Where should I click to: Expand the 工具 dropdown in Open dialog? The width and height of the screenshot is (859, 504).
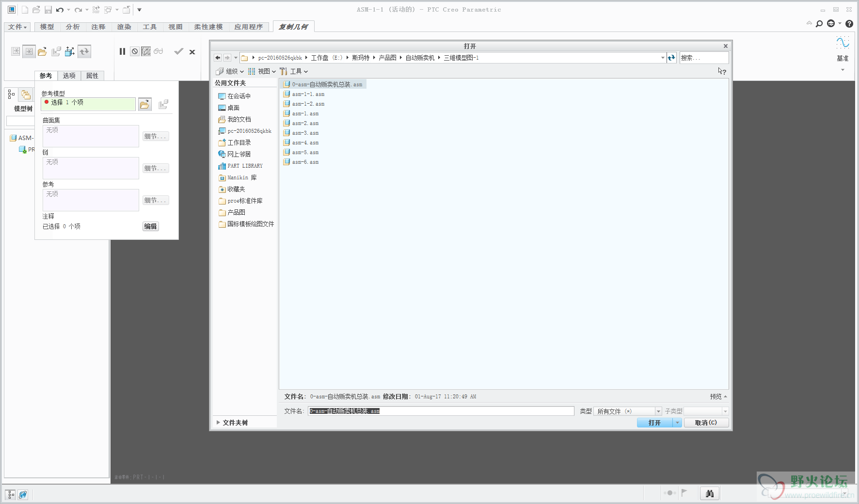[294, 71]
